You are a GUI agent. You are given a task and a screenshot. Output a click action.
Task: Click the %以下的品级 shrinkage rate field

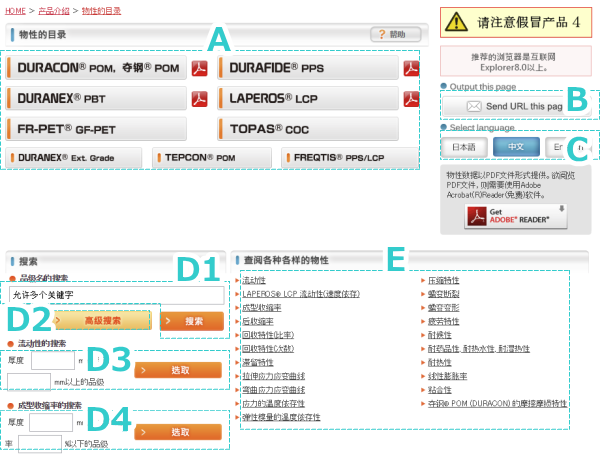pyautogui.click(x=40, y=444)
